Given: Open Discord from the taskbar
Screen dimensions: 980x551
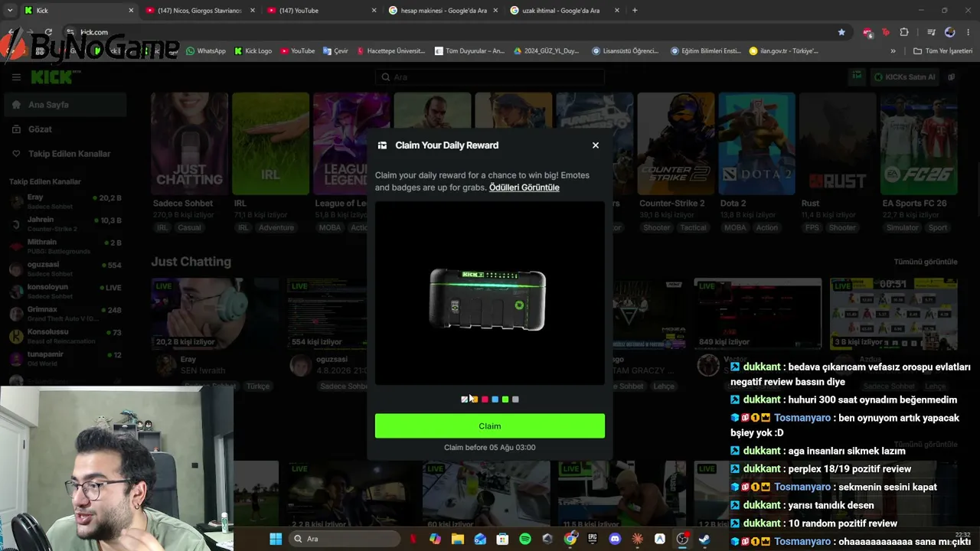Looking at the screenshot, I should (x=615, y=539).
